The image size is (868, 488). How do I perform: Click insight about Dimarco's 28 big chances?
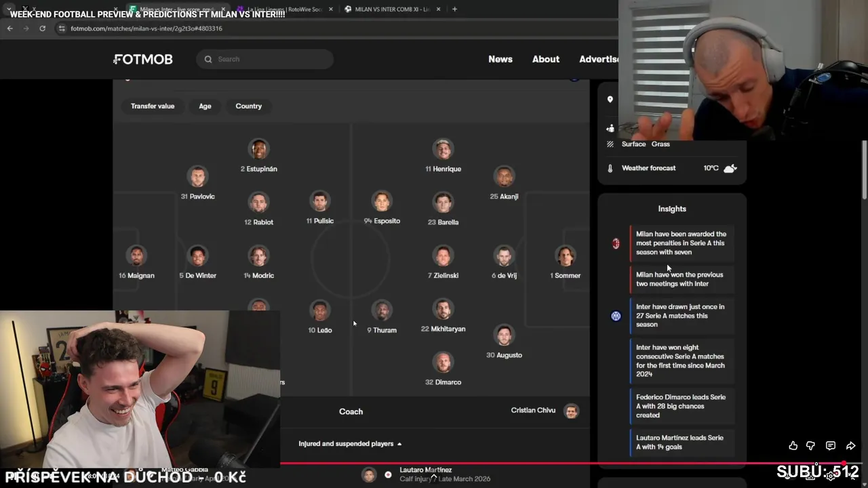coord(681,406)
